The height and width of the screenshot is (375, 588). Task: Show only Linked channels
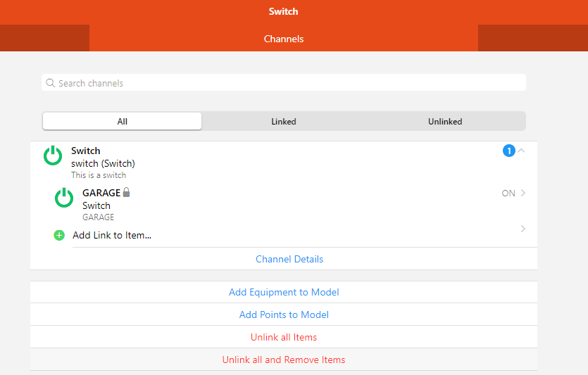click(284, 122)
